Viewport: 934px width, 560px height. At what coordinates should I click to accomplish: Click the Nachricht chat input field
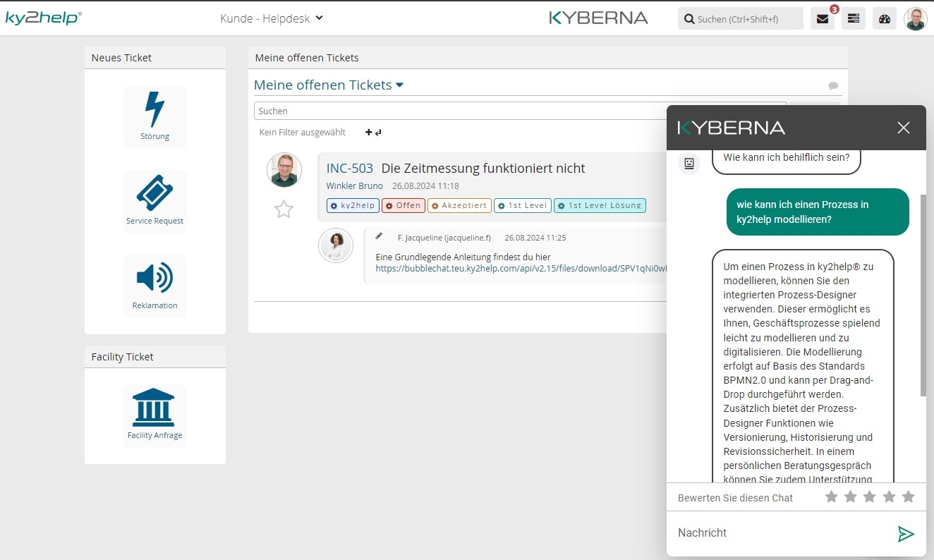click(x=782, y=533)
